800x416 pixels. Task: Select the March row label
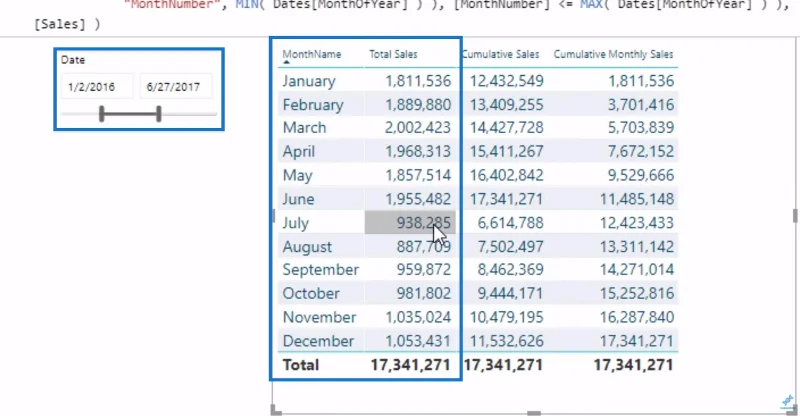[x=304, y=128]
